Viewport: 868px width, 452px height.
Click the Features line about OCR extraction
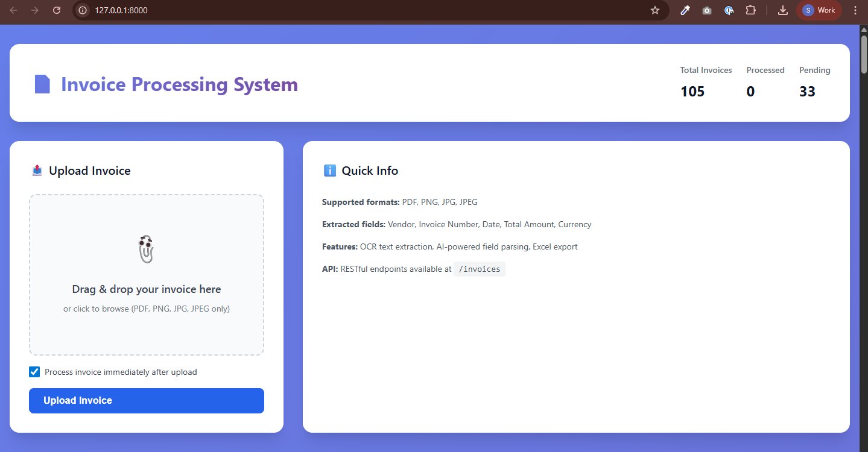[449, 246]
